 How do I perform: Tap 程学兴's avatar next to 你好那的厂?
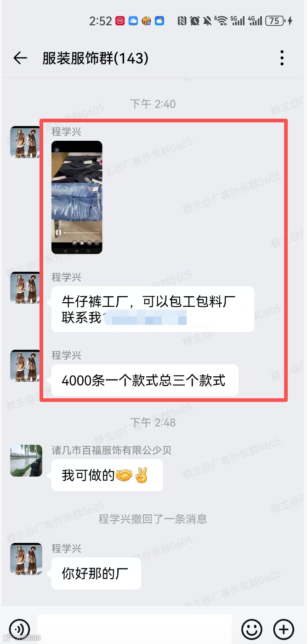(x=26, y=559)
